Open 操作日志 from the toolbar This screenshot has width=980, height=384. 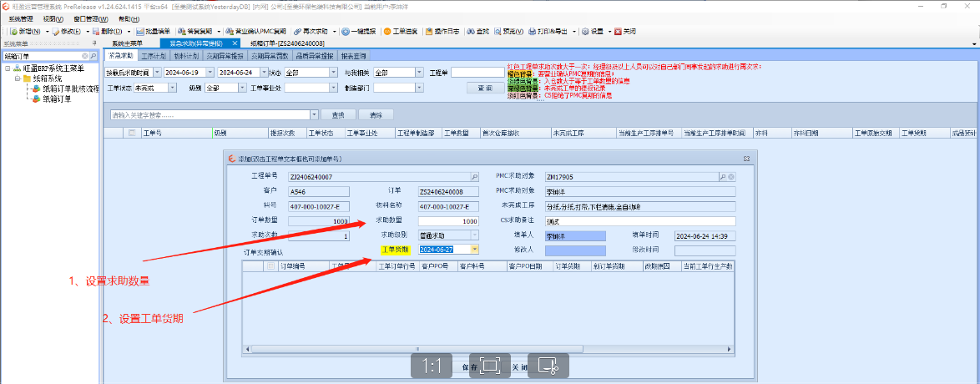coord(442,31)
